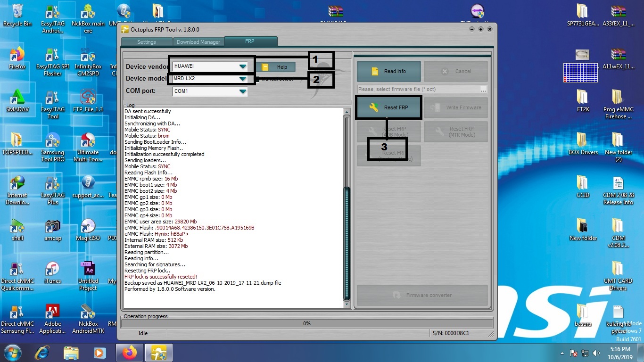Viewport: 644px width, 362px height.
Task: Open the FT2K folder
Action: coord(583,101)
